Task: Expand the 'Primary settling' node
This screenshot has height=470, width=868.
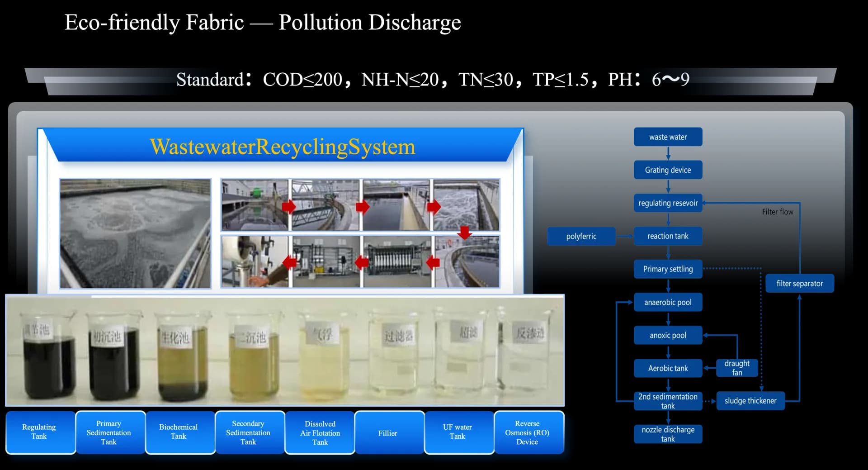Action: coord(668,269)
